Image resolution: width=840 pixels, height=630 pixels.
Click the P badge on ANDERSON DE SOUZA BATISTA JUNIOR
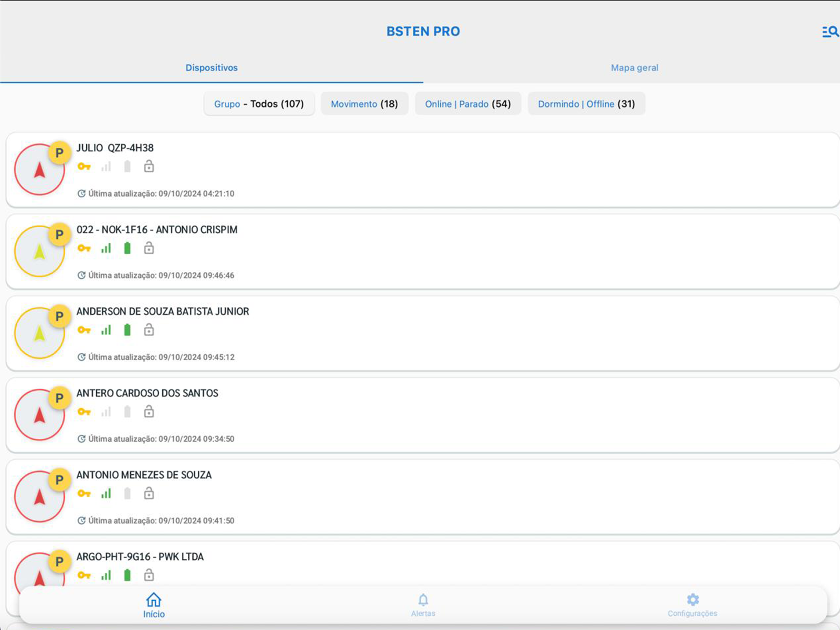[x=59, y=316]
